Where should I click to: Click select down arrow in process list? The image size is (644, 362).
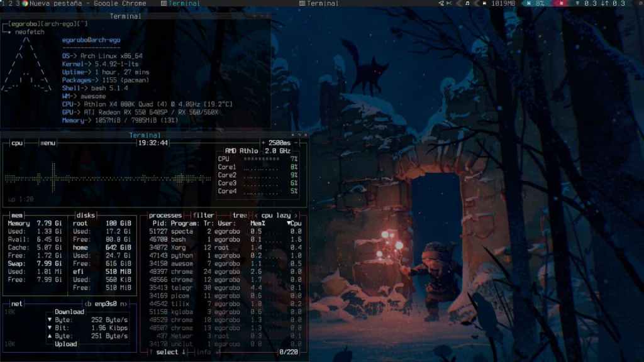(x=184, y=352)
